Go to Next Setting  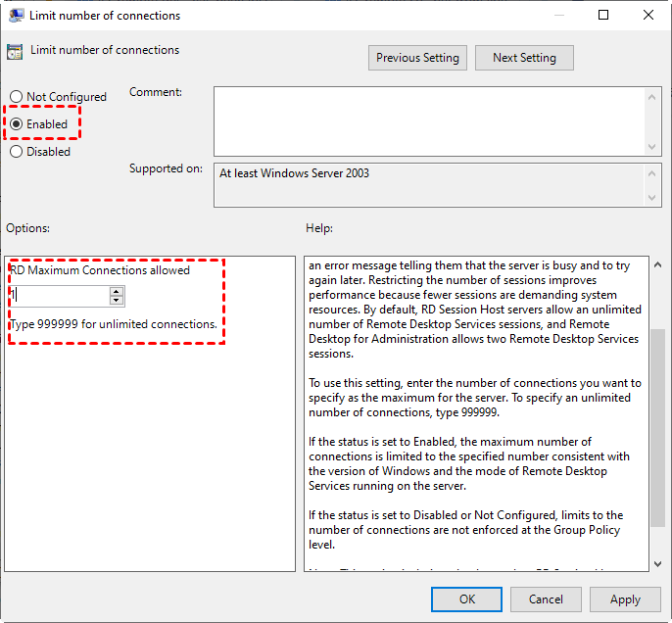pyautogui.click(x=524, y=58)
